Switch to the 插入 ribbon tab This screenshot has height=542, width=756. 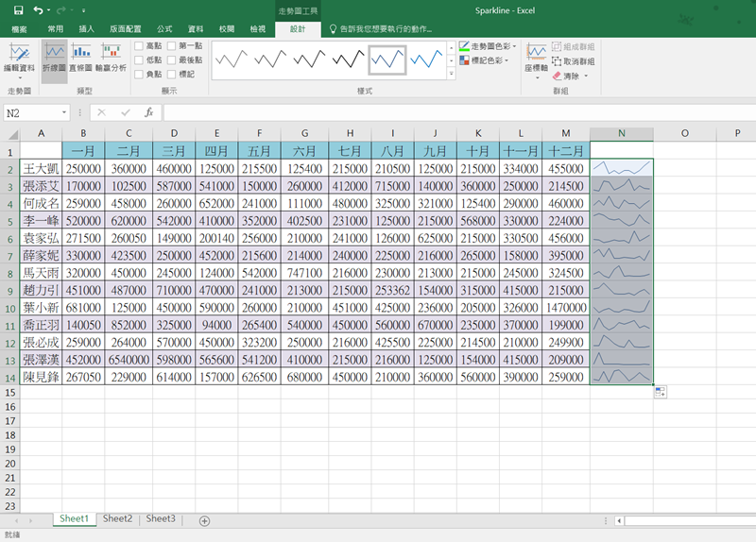tap(87, 29)
